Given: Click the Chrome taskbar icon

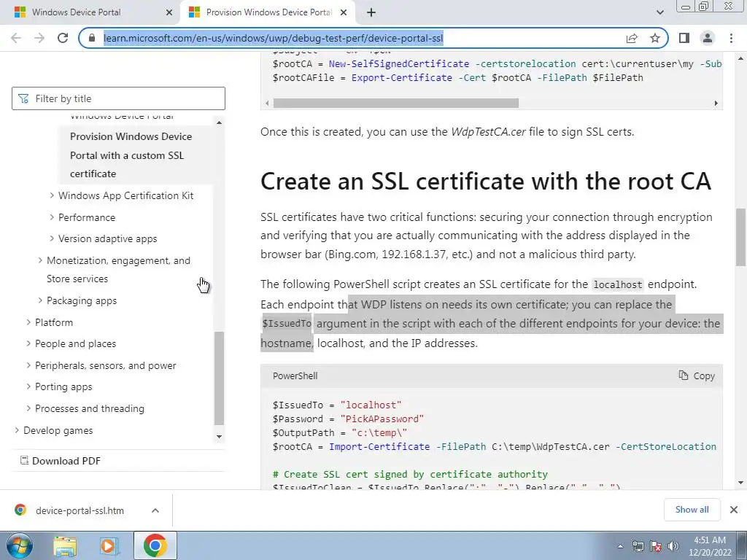Looking at the screenshot, I should pyautogui.click(x=155, y=545).
